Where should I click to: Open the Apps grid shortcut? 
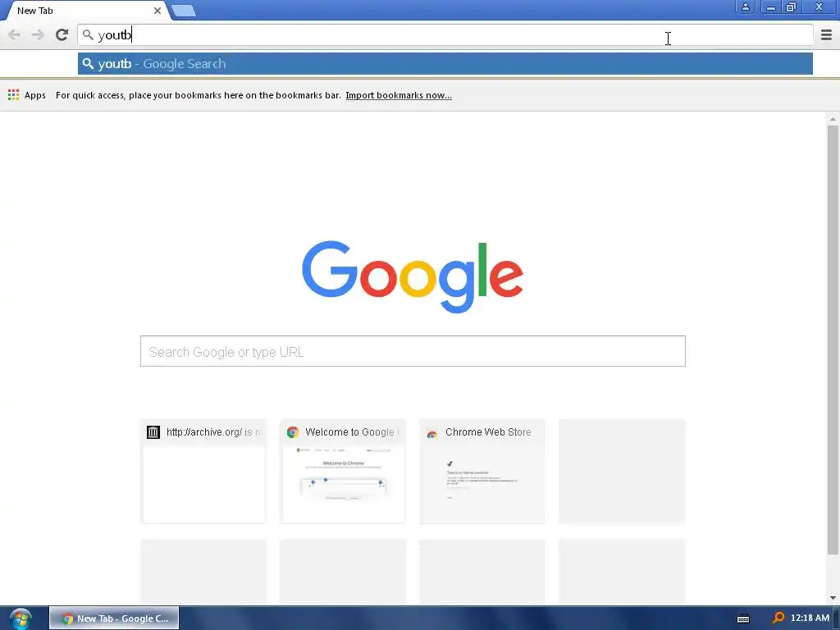click(27, 95)
